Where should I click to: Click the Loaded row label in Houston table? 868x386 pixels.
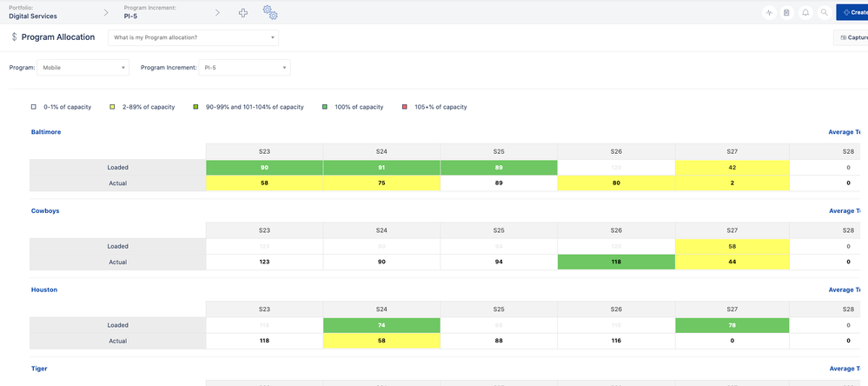click(x=118, y=325)
